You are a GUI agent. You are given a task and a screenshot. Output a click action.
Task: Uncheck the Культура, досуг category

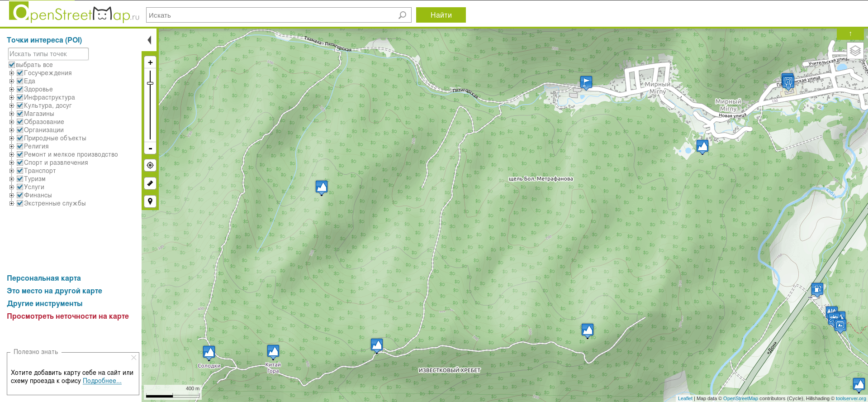pyautogui.click(x=20, y=105)
